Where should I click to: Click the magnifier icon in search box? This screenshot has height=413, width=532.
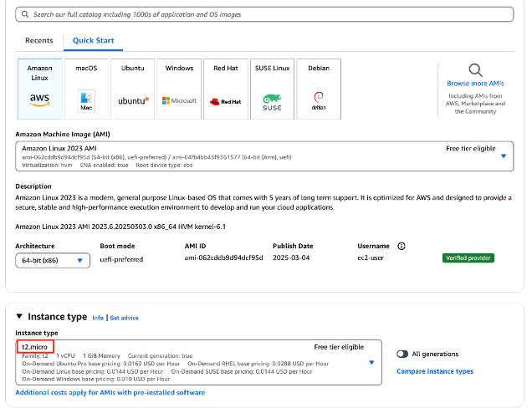coord(25,14)
